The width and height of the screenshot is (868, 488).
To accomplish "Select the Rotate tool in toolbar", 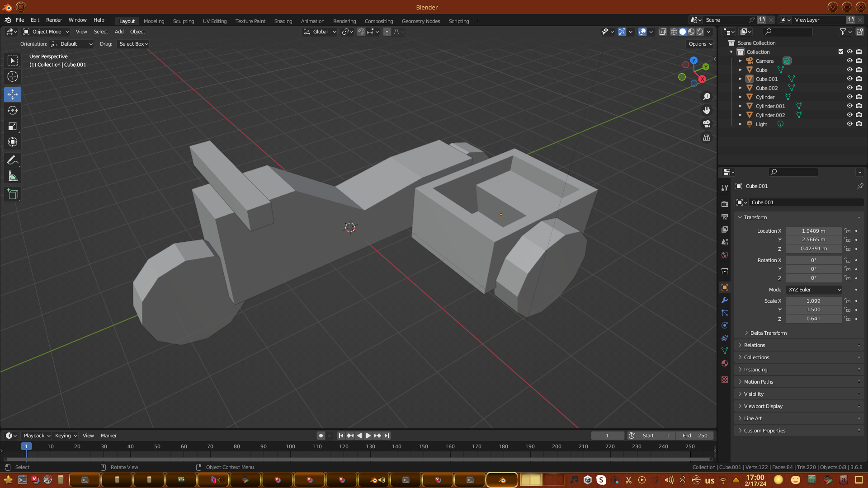I will 13,111.
